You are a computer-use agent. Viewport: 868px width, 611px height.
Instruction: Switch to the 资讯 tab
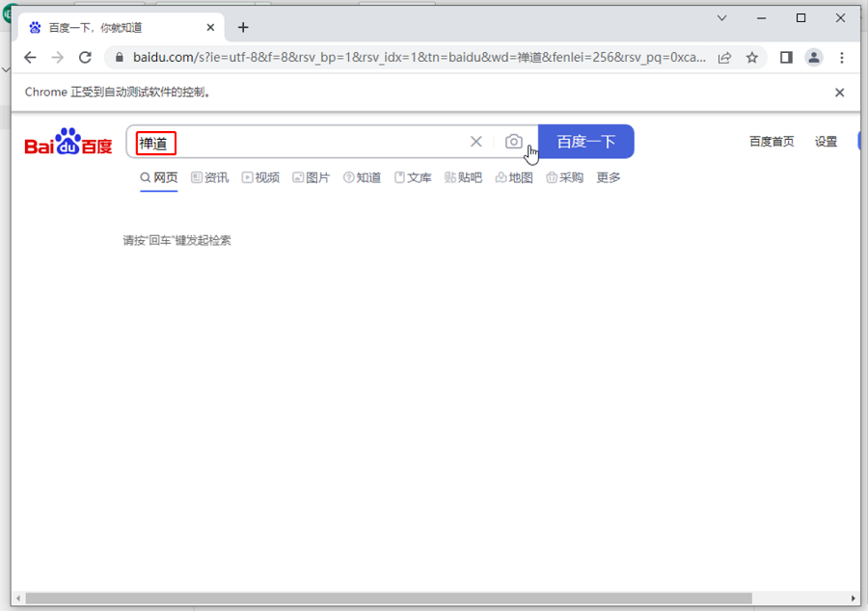click(x=210, y=177)
